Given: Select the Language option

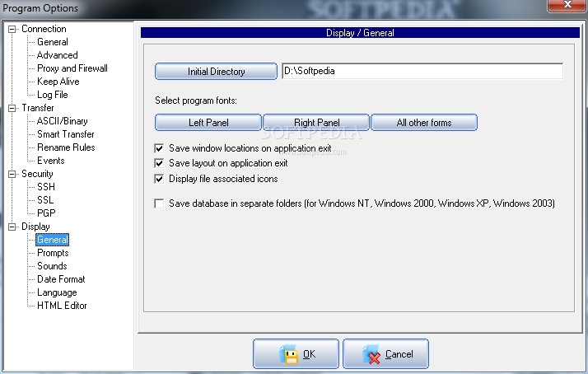Looking at the screenshot, I should (57, 292).
